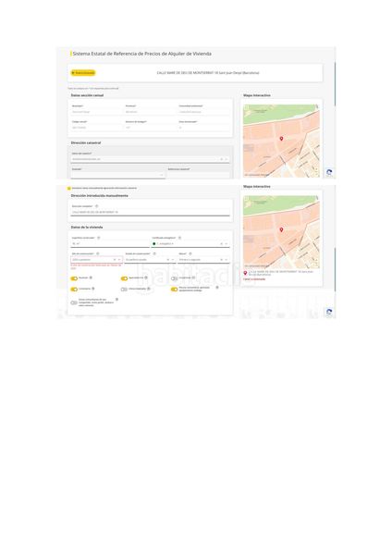Tick the yellow checkbox above Dirección introducida manualmente
This screenshot has width=392, height=555.
point(69,189)
